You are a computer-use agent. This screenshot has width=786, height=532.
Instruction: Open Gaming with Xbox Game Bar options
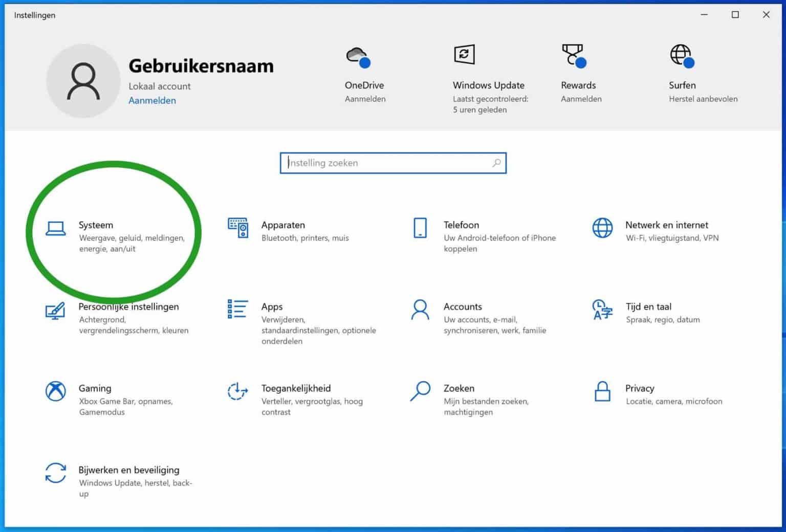(x=95, y=388)
